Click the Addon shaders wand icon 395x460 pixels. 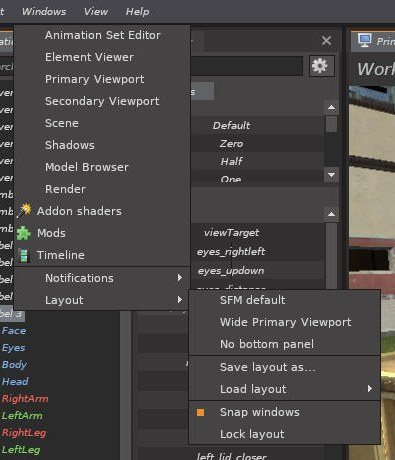point(24,211)
